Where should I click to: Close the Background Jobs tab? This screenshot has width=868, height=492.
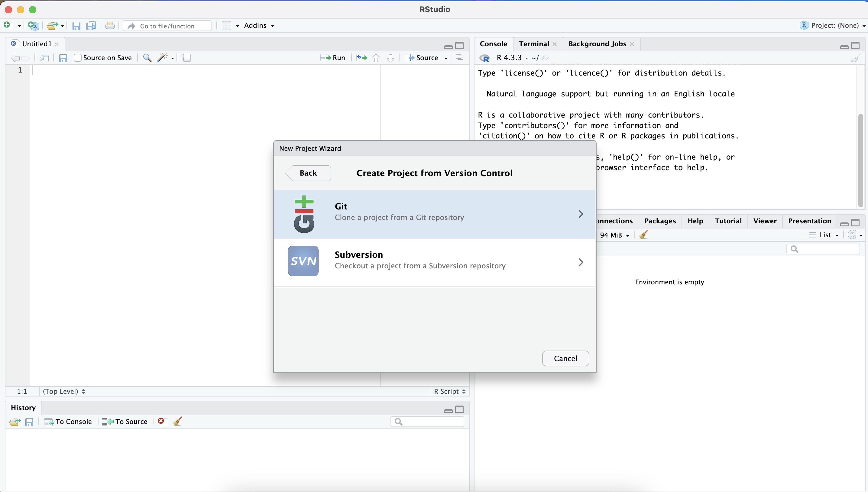(632, 44)
